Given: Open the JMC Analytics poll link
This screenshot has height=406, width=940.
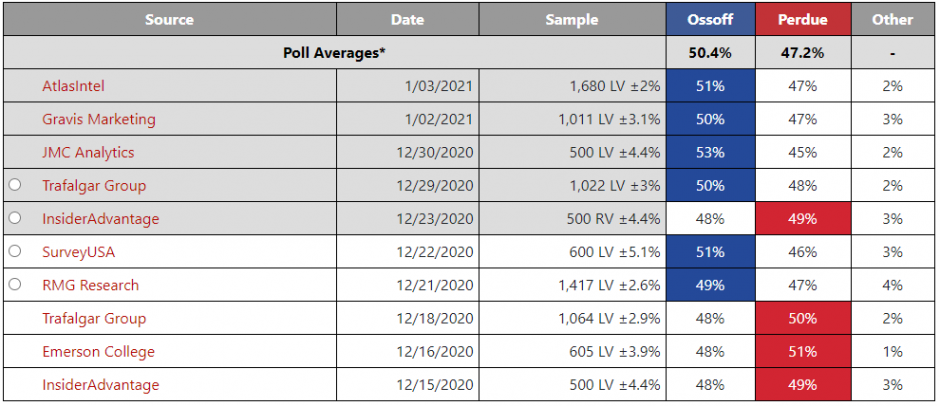Looking at the screenshot, I should (x=88, y=152).
